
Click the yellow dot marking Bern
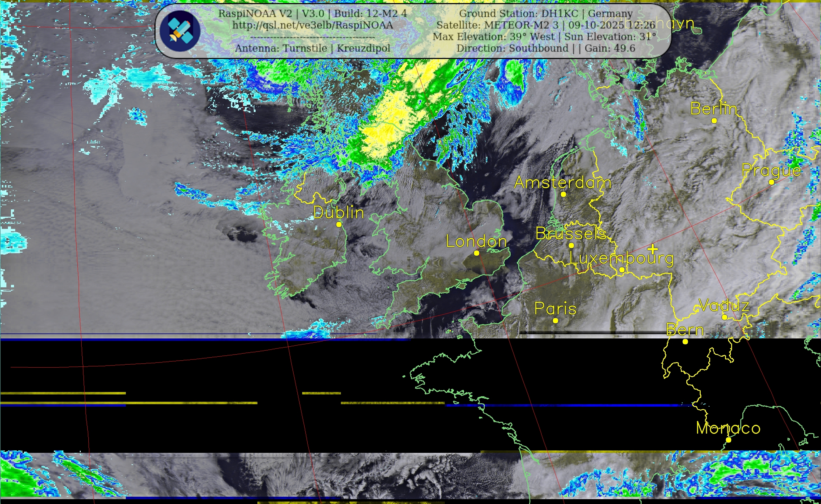[x=685, y=341]
